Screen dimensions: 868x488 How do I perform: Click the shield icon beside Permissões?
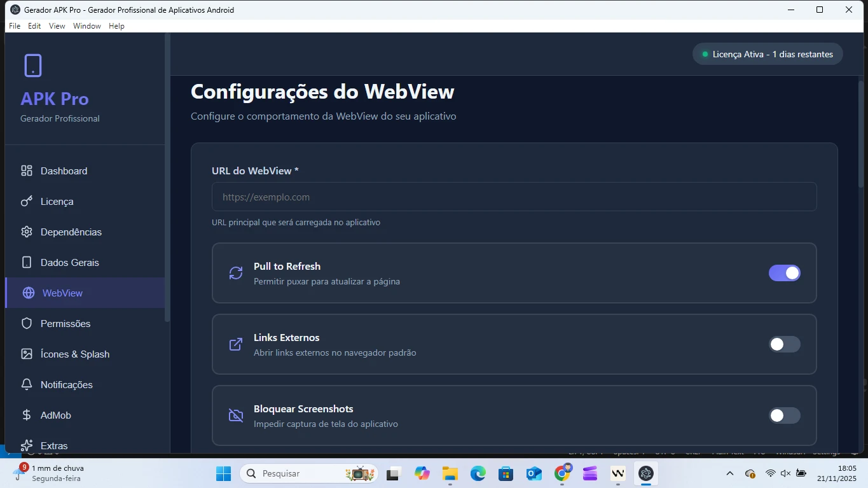click(27, 323)
